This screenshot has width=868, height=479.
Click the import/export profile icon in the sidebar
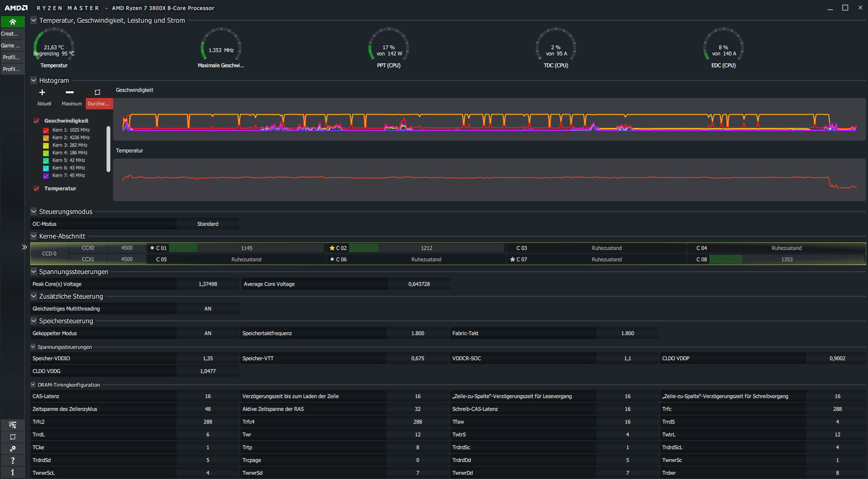coord(12,425)
